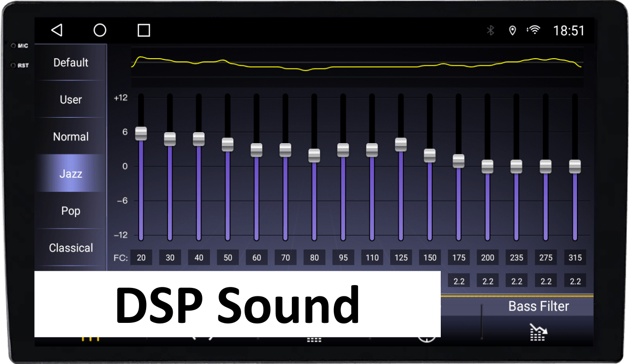Click the 40 Hz band slider handle
The height and width of the screenshot is (364, 629).
(199, 139)
